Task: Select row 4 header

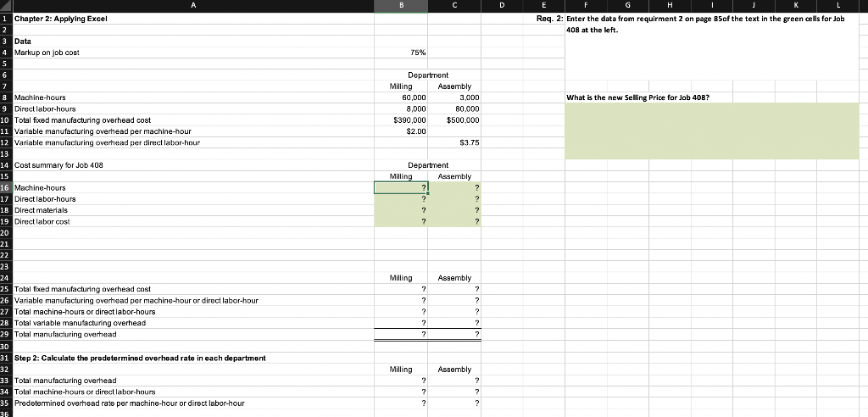Action: (x=6, y=53)
